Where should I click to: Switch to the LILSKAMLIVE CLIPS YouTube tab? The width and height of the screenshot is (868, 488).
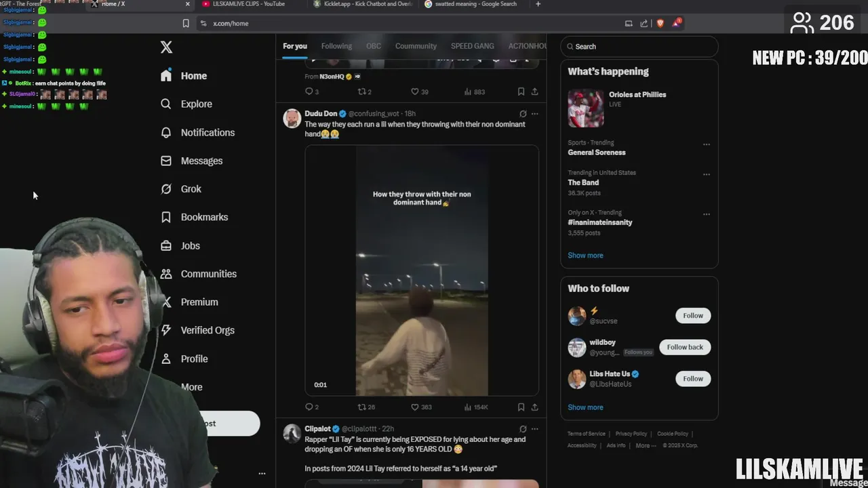(x=248, y=4)
